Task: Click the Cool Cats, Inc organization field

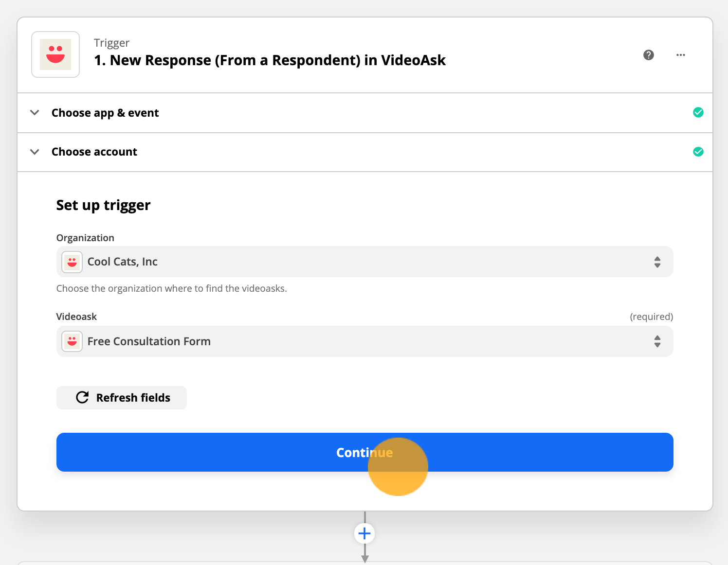Action: click(365, 262)
